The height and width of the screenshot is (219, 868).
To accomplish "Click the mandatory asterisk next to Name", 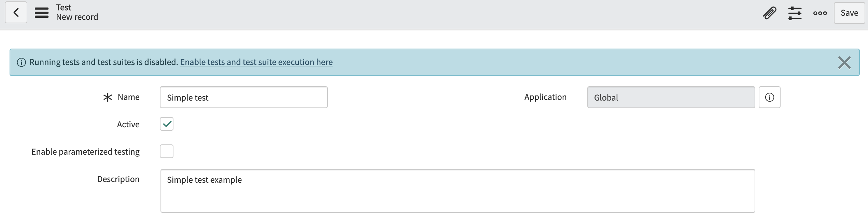I will click(x=108, y=97).
